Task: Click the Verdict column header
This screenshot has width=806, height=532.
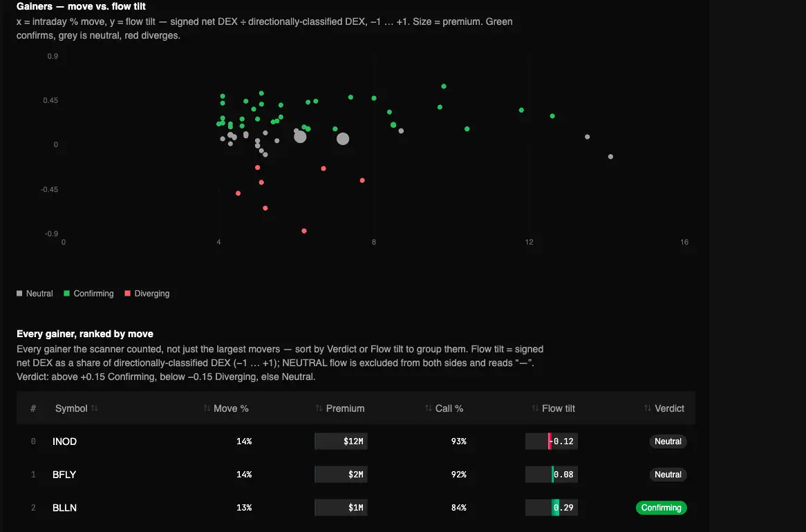Action: [x=669, y=408]
